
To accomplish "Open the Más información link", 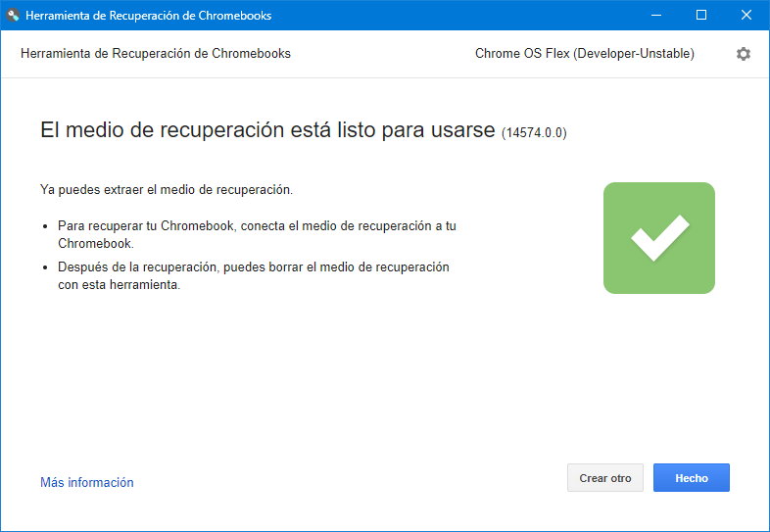I will tap(86, 482).
